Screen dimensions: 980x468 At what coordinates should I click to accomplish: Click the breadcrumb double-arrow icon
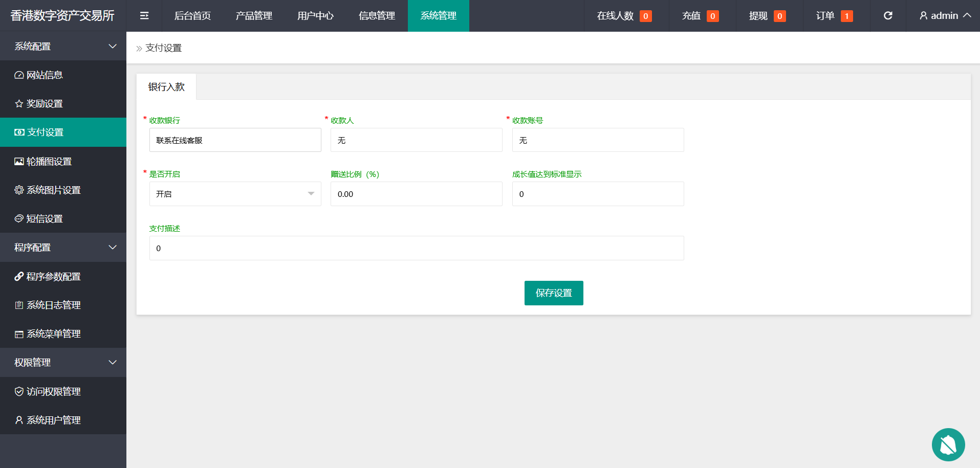point(139,49)
